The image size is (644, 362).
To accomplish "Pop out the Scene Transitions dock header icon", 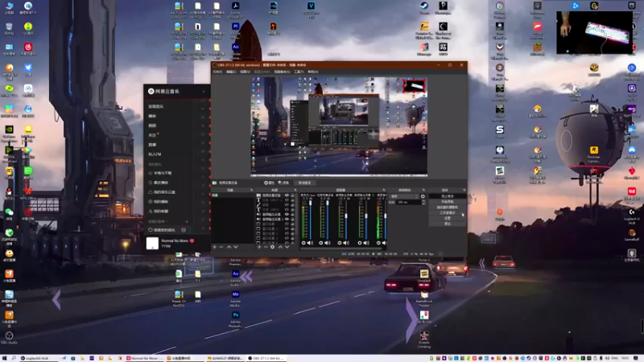I will click(x=423, y=190).
